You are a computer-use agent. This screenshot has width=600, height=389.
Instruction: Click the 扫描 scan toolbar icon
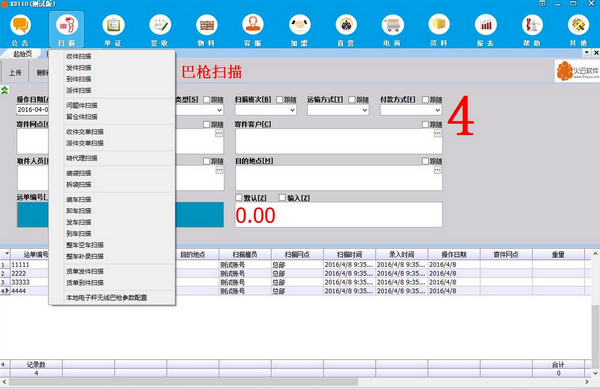tap(67, 30)
